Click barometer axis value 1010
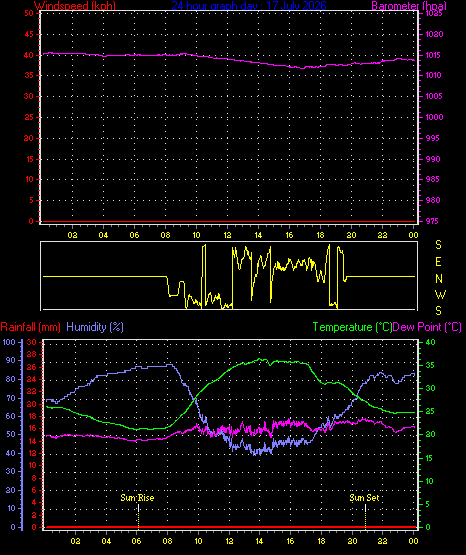 [x=433, y=75]
